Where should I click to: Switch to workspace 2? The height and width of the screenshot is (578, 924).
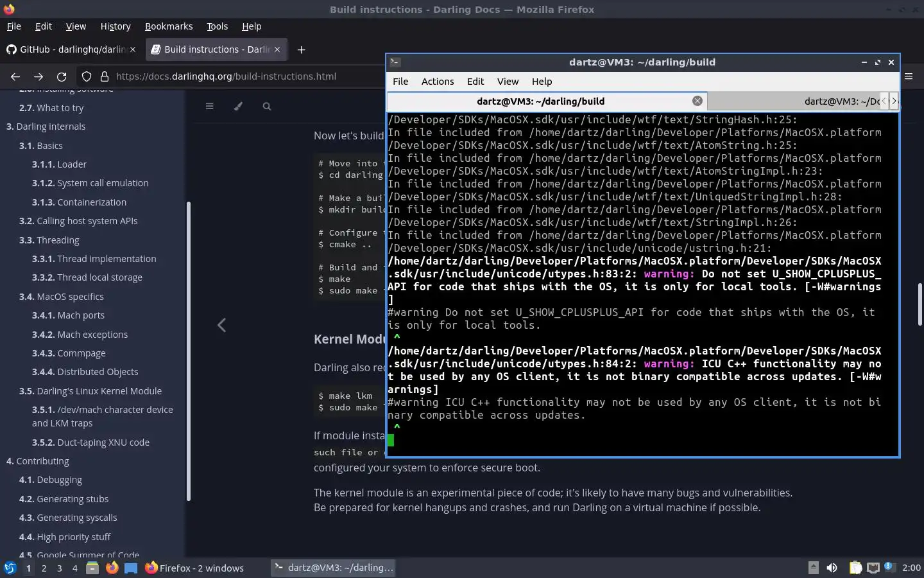tap(44, 568)
